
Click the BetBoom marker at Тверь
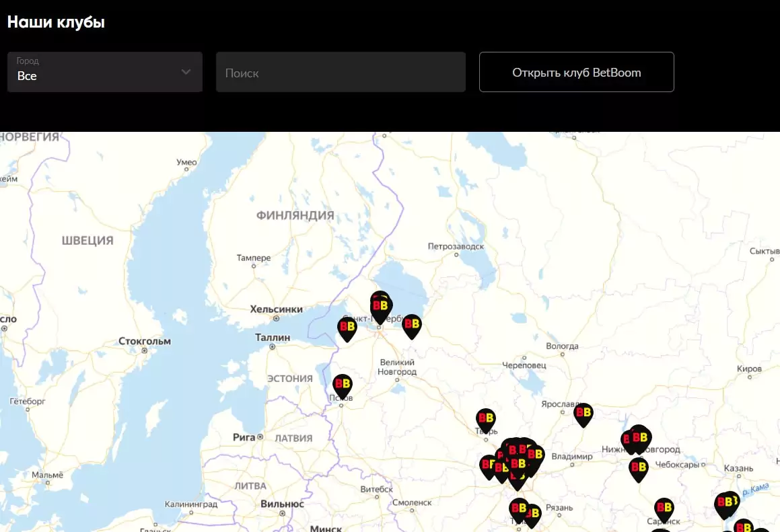[485, 420]
